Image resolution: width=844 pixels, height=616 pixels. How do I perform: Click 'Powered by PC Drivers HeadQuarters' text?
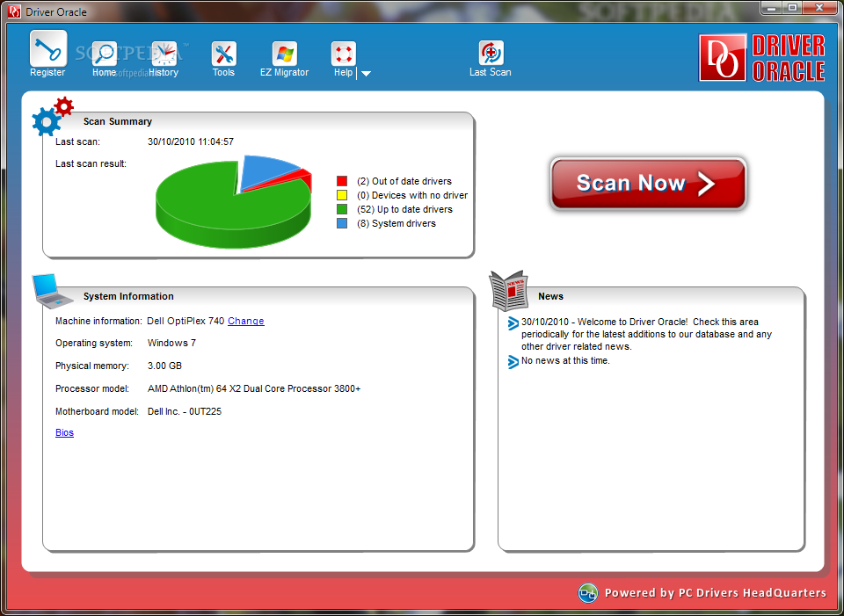716,593
